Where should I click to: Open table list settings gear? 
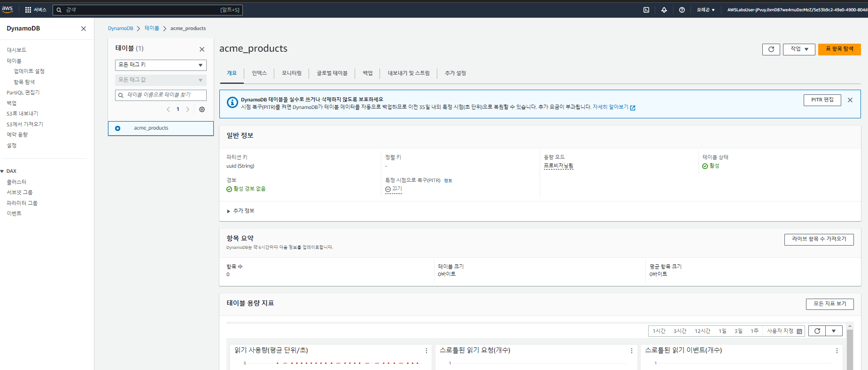pyautogui.click(x=202, y=109)
